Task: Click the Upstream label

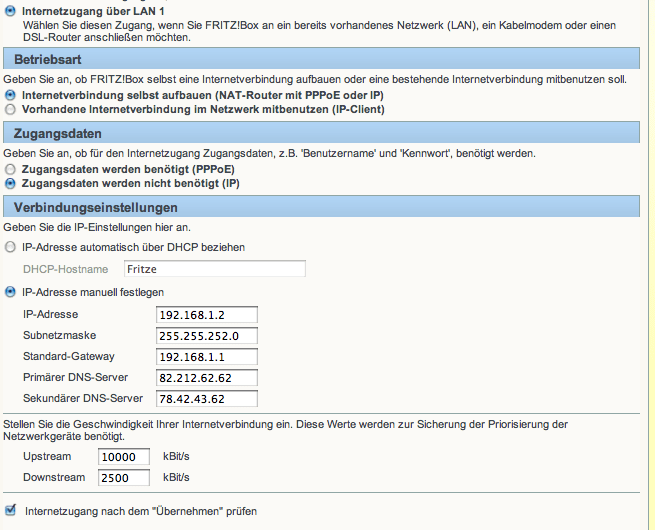Action: [x=47, y=456]
